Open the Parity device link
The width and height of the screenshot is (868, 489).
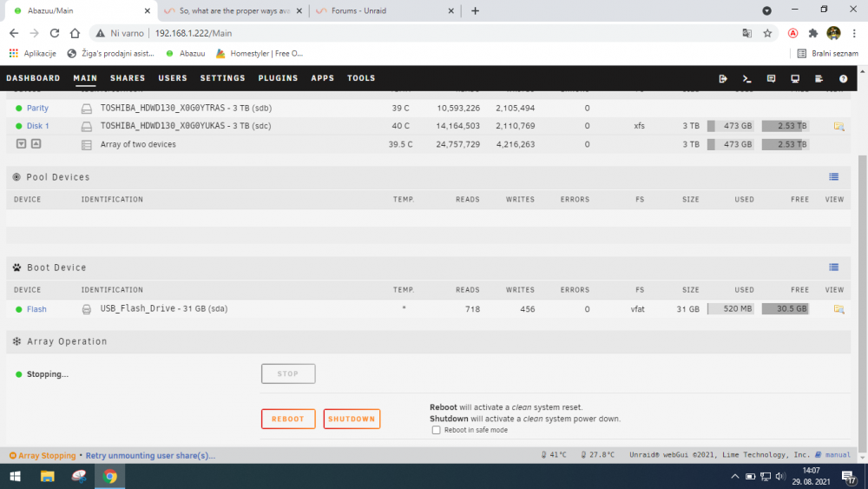[37, 108]
